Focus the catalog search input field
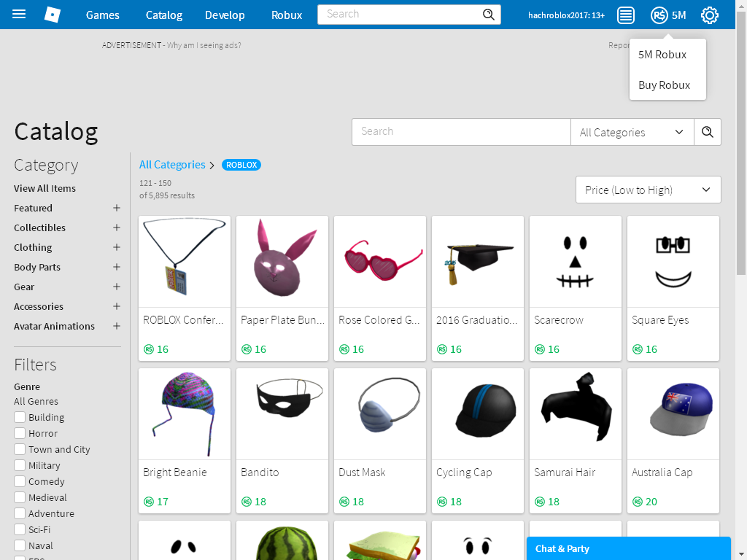 [461, 132]
